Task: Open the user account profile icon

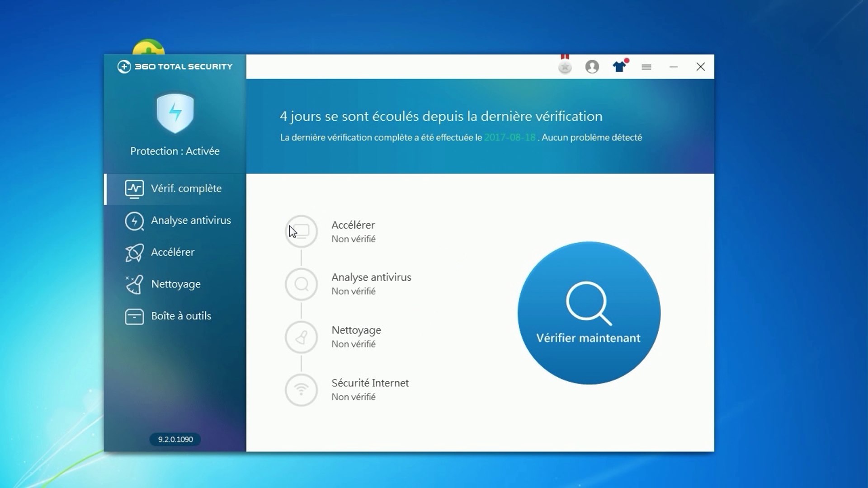Action: pyautogui.click(x=592, y=67)
